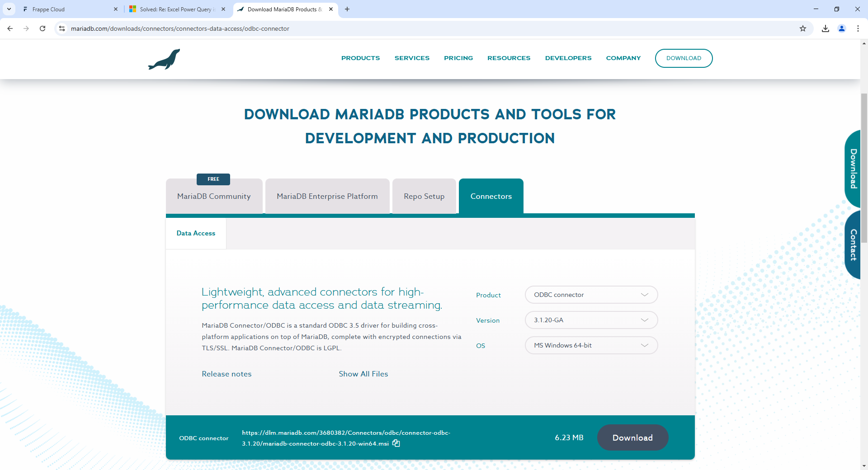View site information icon in address bar
This screenshot has width=868, height=470.
click(x=62, y=28)
